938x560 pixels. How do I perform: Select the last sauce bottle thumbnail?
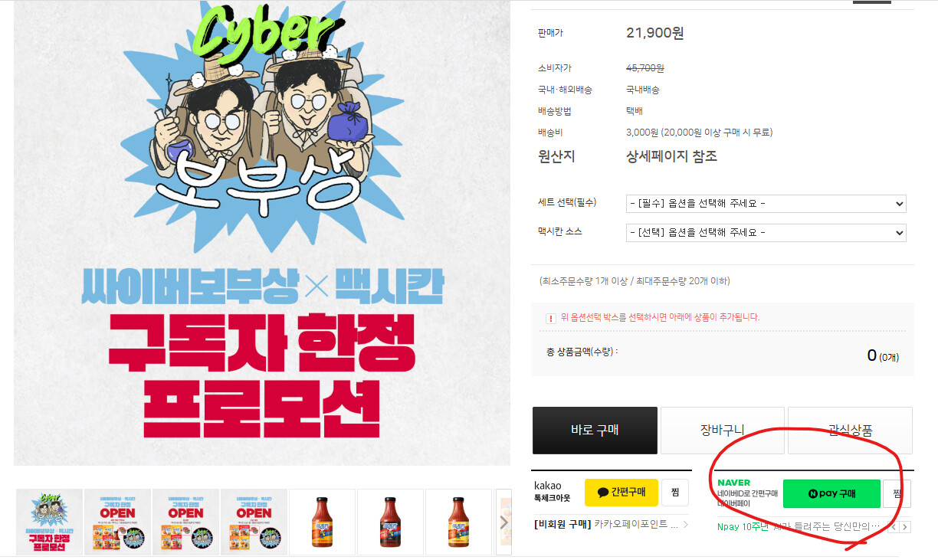458,522
